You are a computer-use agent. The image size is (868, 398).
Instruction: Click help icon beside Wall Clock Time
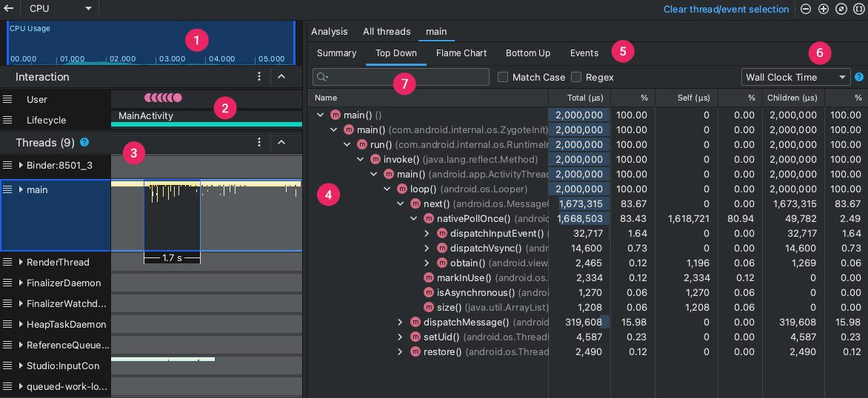pyautogui.click(x=859, y=78)
